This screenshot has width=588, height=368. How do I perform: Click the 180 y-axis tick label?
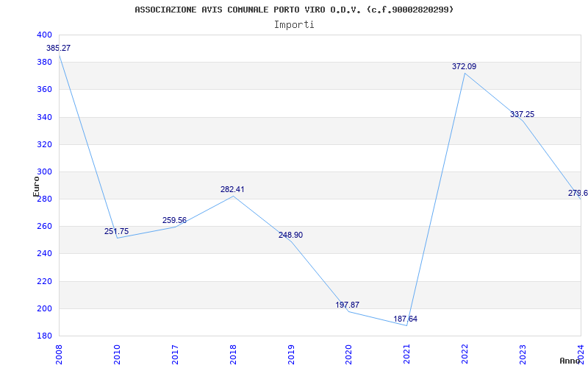pyautogui.click(x=44, y=336)
